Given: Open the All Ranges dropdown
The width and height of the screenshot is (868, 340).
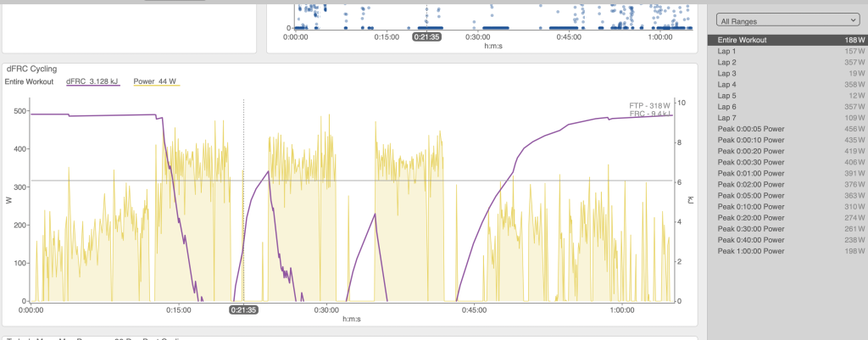Looking at the screenshot, I should [787, 20].
